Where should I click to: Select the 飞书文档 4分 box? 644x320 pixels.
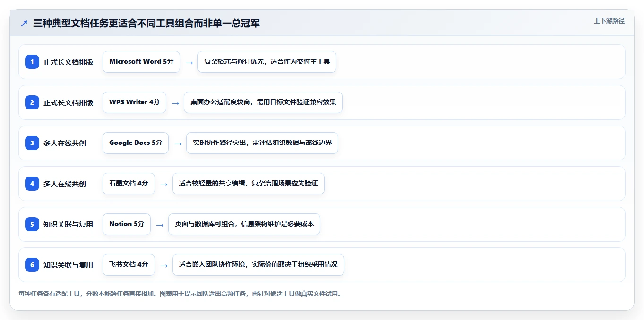129,265
